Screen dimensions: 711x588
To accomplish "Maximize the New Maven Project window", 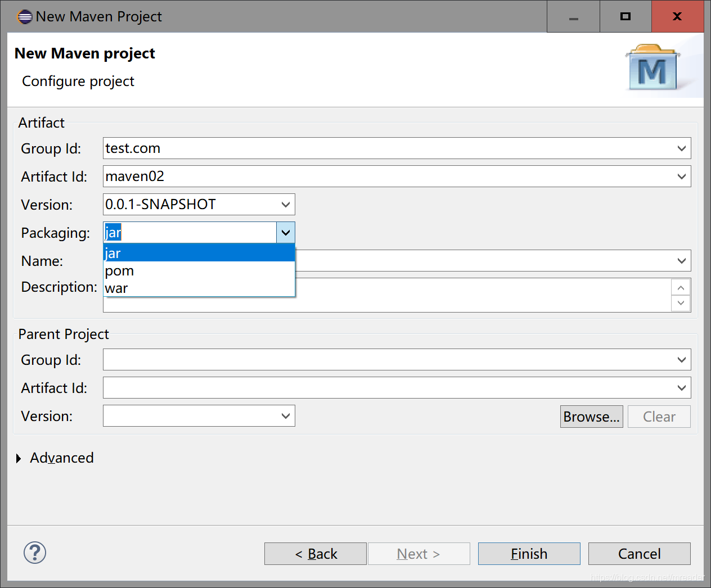I will 625,17.
